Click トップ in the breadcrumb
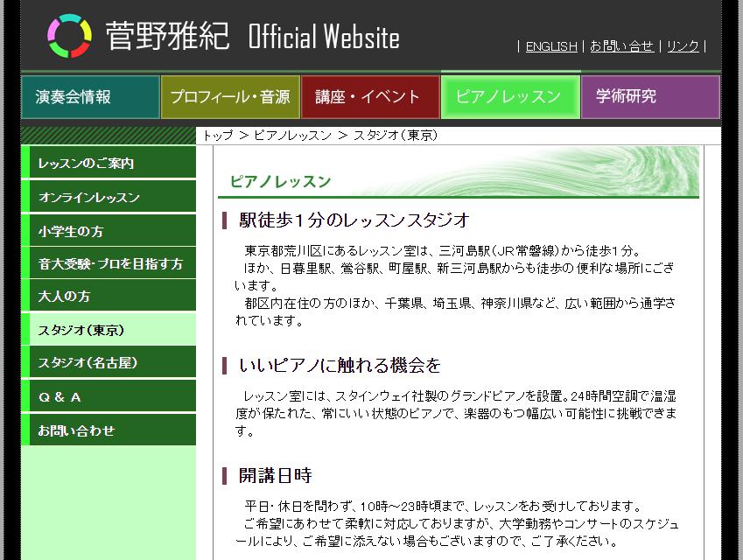The image size is (743, 560). tap(218, 136)
